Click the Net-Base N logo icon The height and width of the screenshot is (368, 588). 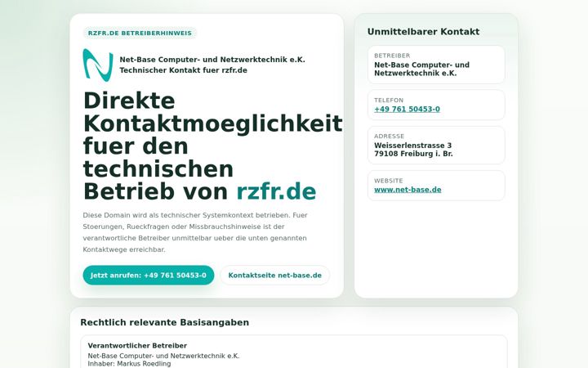pyautogui.click(x=98, y=65)
